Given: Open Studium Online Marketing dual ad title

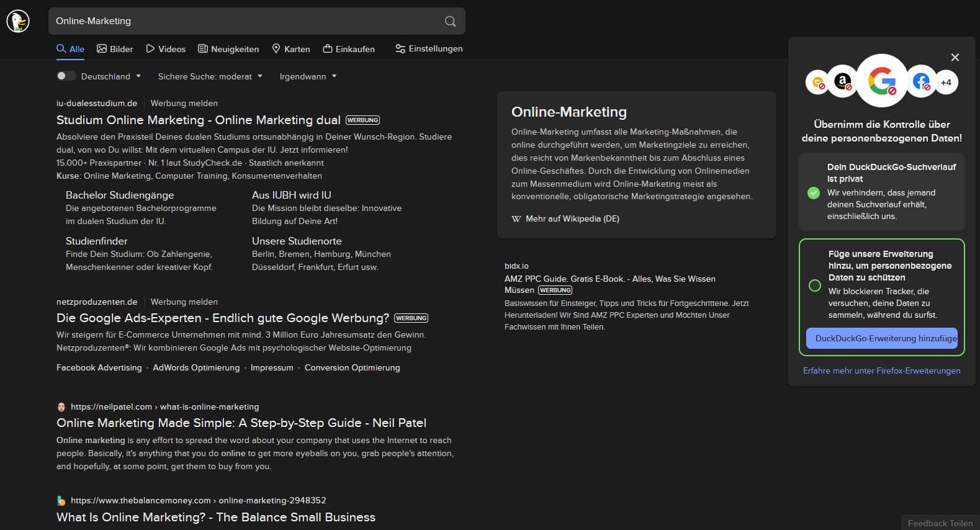Looking at the screenshot, I should coord(199,120).
